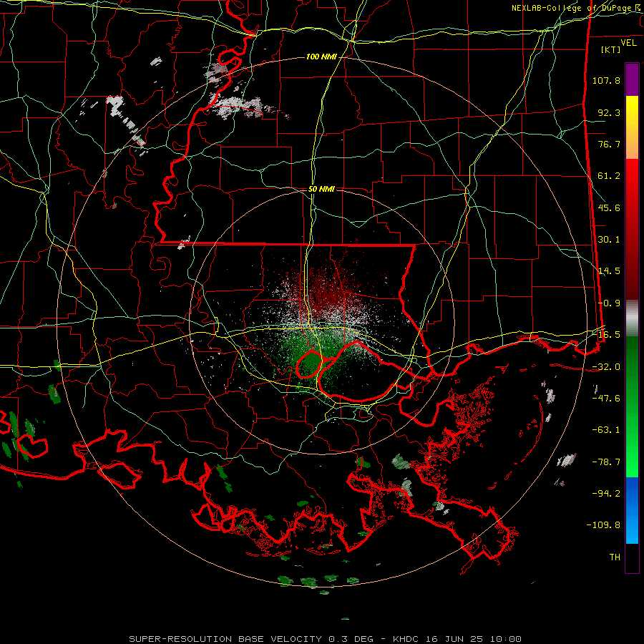
Task: Click the VEL legend title
Action: (628, 43)
